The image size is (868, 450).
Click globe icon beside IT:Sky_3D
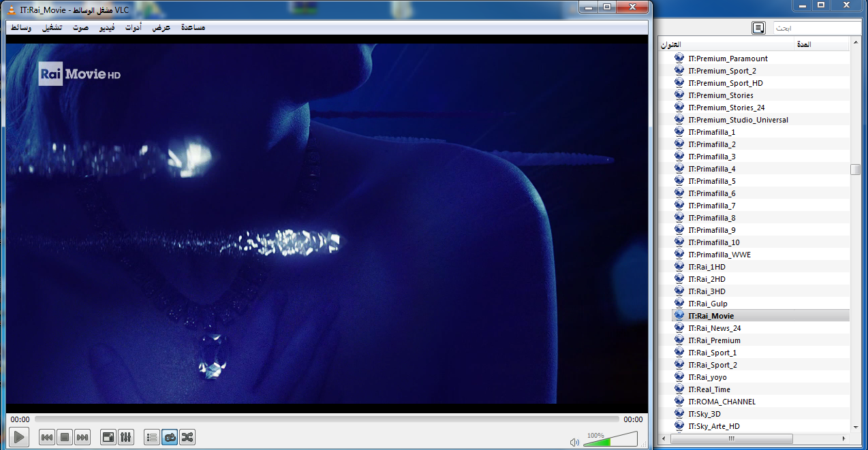679,413
